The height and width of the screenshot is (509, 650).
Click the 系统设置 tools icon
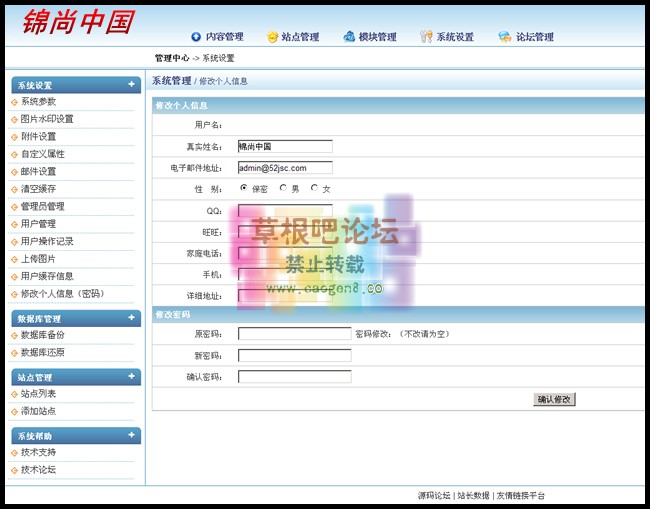click(x=426, y=37)
